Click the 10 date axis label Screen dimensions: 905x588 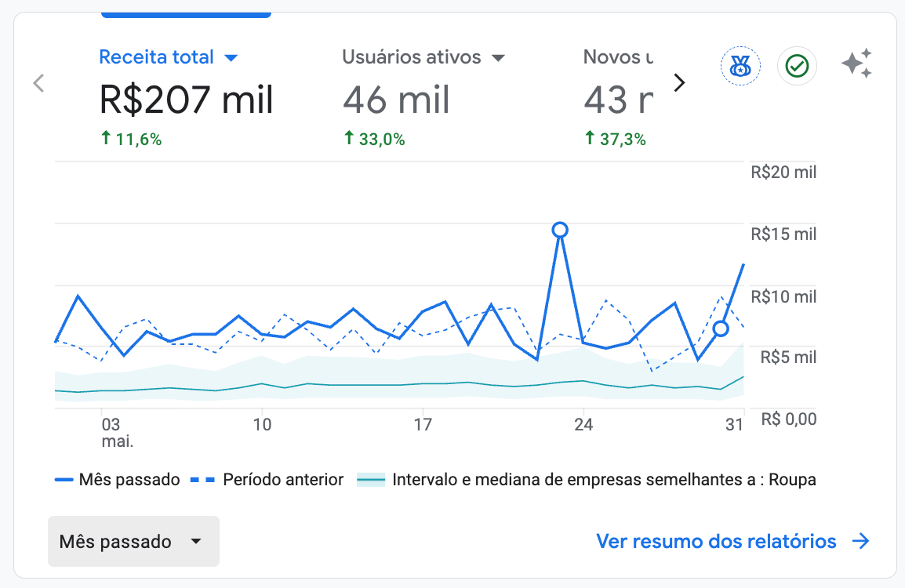click(262, 425)
